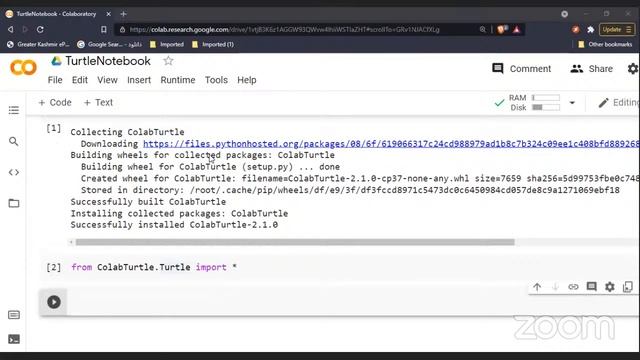Open the Brave Rewards triangle icon
Image resolution: width=640 pixels, height=360 pixels.
(x=517, y=29)
